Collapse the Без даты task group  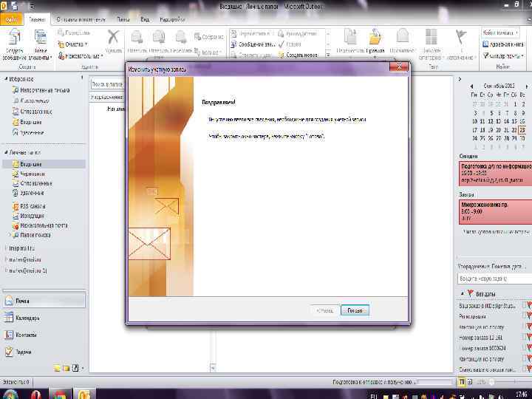pyautogui.click(x=462, y=294)
